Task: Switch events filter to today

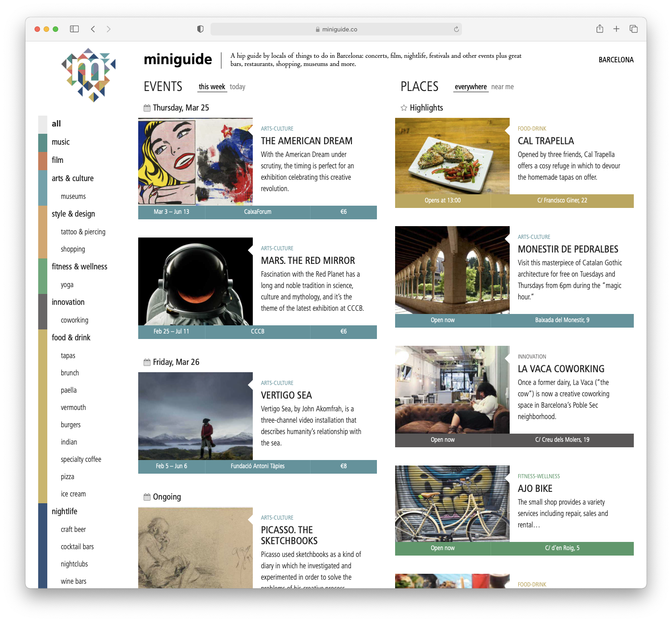Action: [237, 87]
